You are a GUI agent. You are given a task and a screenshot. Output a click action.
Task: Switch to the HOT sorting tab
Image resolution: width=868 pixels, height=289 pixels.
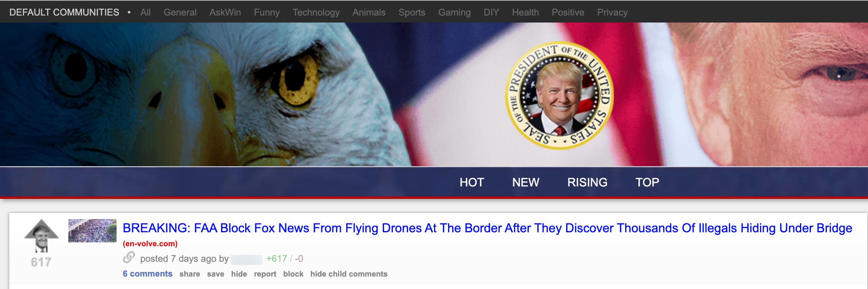coord(472,182)
